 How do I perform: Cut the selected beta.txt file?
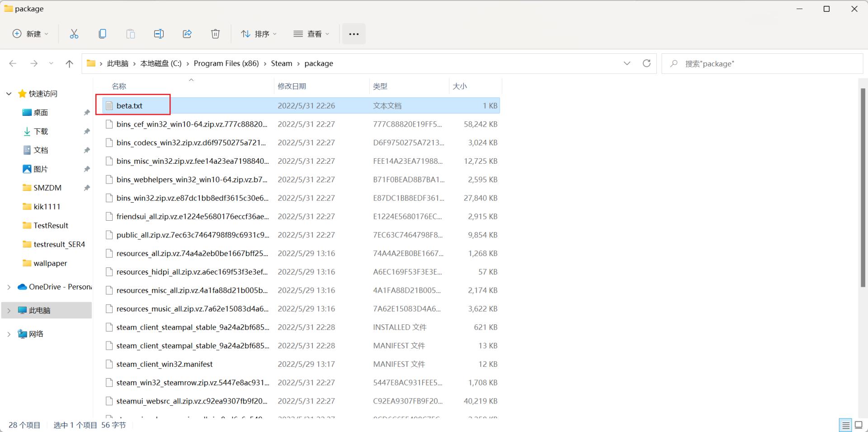74,33
